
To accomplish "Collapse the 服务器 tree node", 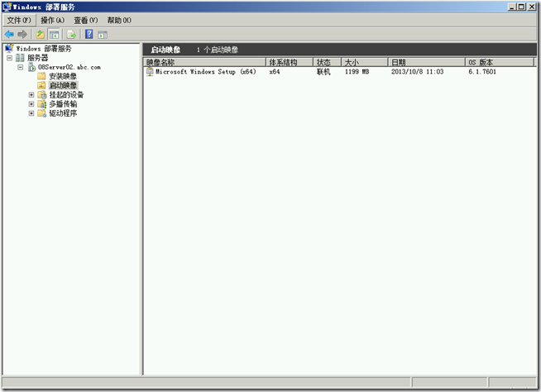I will coord(10,58).
